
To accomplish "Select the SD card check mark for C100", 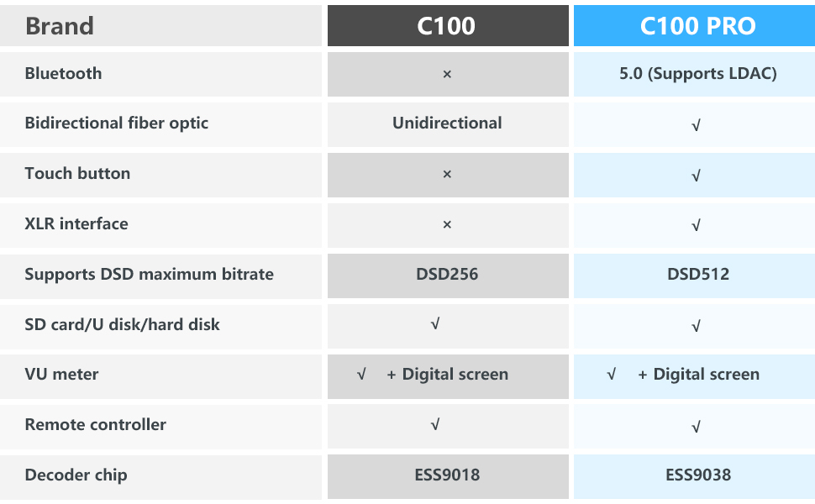I will click(x=434, y=324).
